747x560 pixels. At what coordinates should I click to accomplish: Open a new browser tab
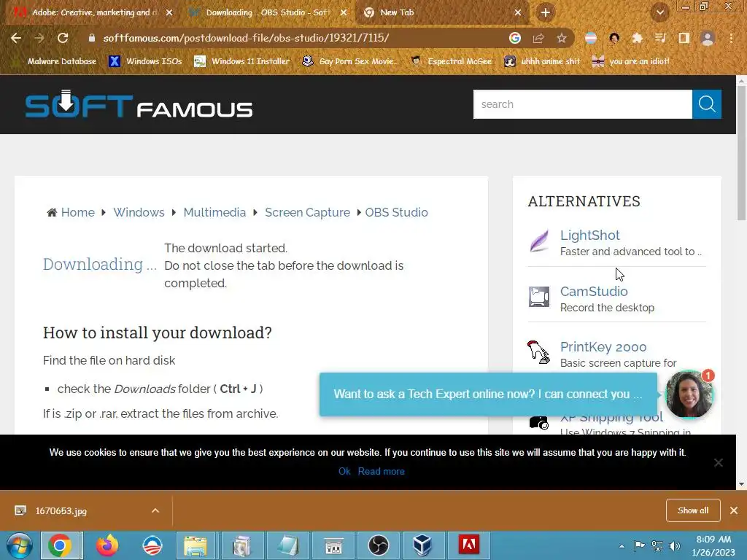(546, 13)
